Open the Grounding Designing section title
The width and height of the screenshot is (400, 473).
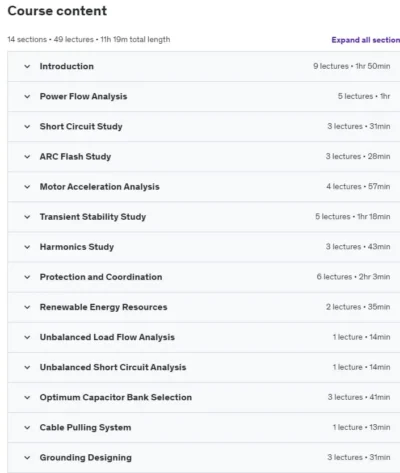86,457
